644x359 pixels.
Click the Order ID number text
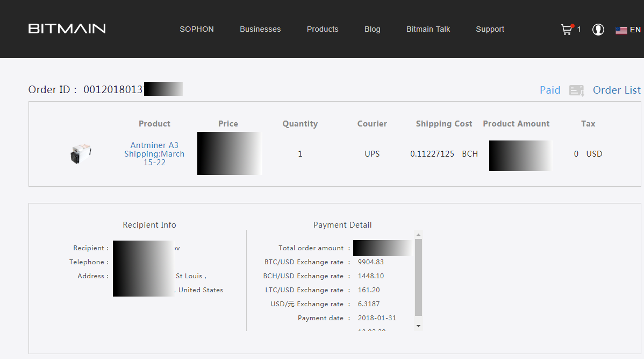[x=113, y=89]
